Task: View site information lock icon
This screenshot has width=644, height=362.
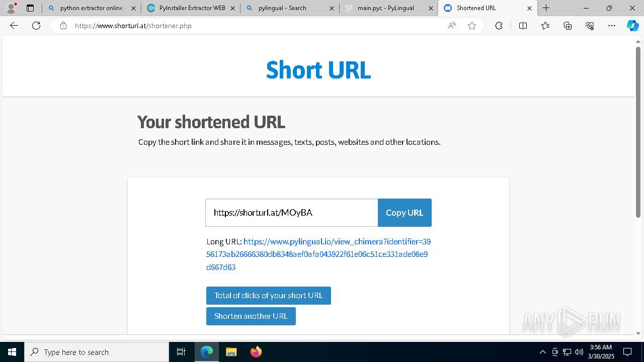Action: click(x=63, y=26)
